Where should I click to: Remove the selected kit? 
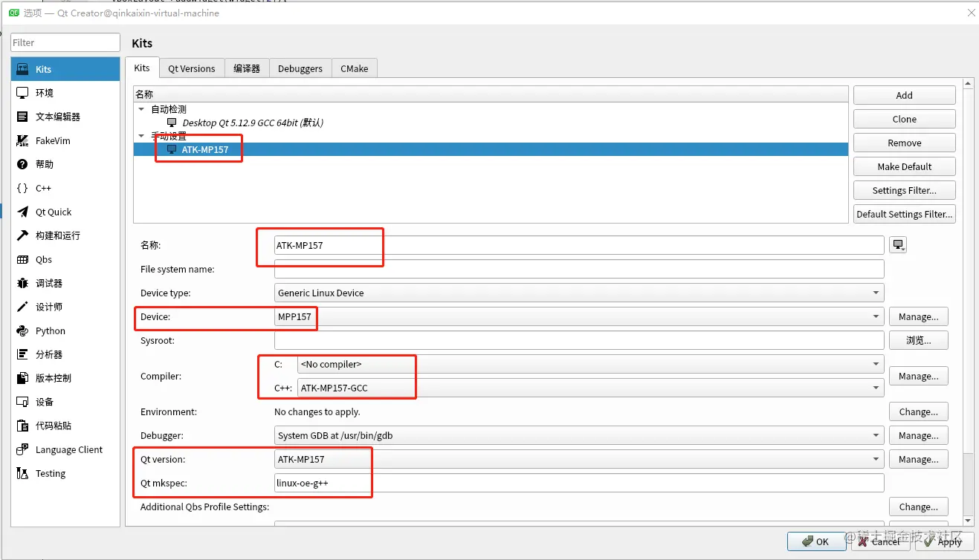click(905, 143)
